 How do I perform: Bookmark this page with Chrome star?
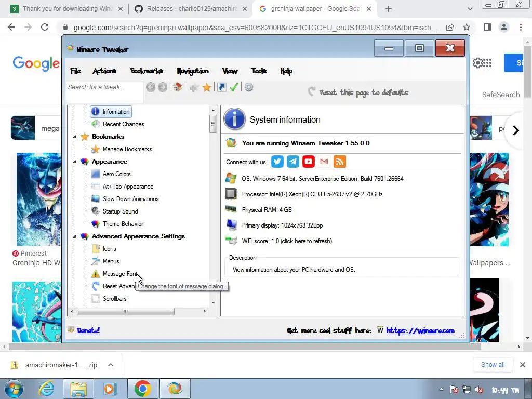tap(467, 27)
